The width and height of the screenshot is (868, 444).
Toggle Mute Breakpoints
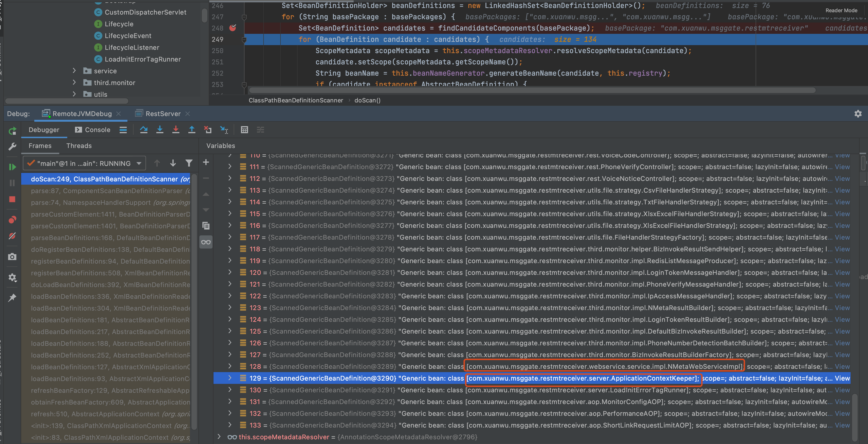(12, 236)
